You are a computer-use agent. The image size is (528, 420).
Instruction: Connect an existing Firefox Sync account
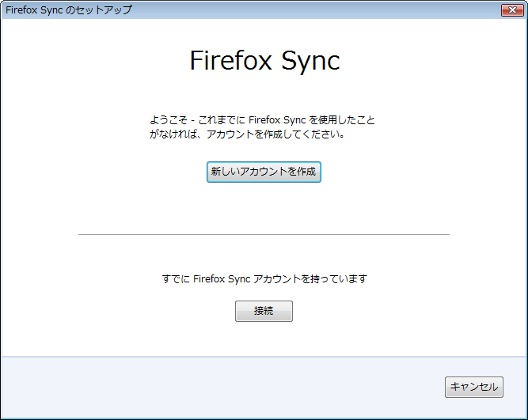point(264,311)
